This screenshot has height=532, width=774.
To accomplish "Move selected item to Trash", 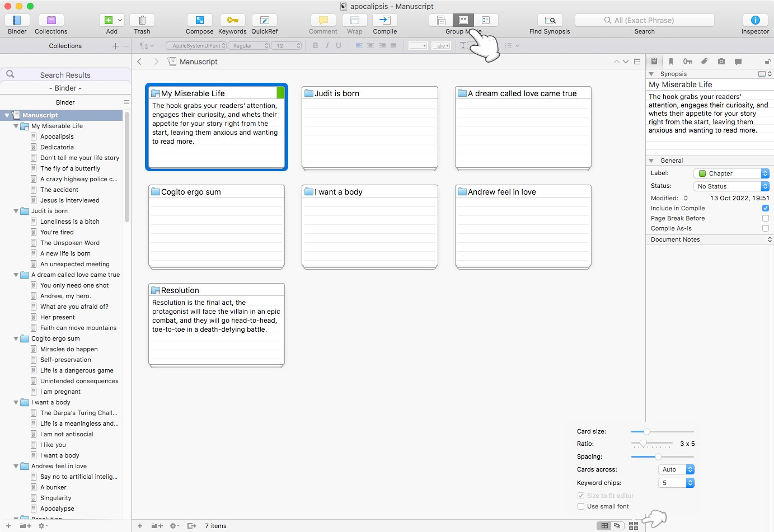I will (142, 21).
